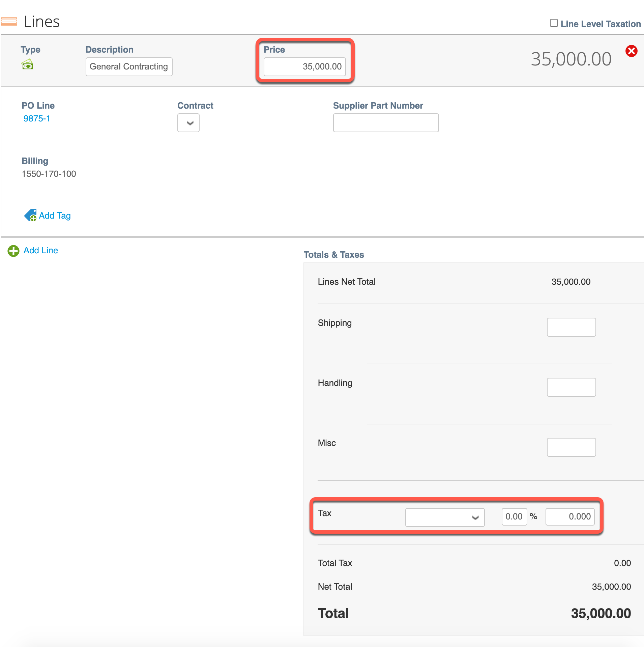Click the Tax percentage rate field
The width and height of the screenshot is (644, 647).
point(514,516)
